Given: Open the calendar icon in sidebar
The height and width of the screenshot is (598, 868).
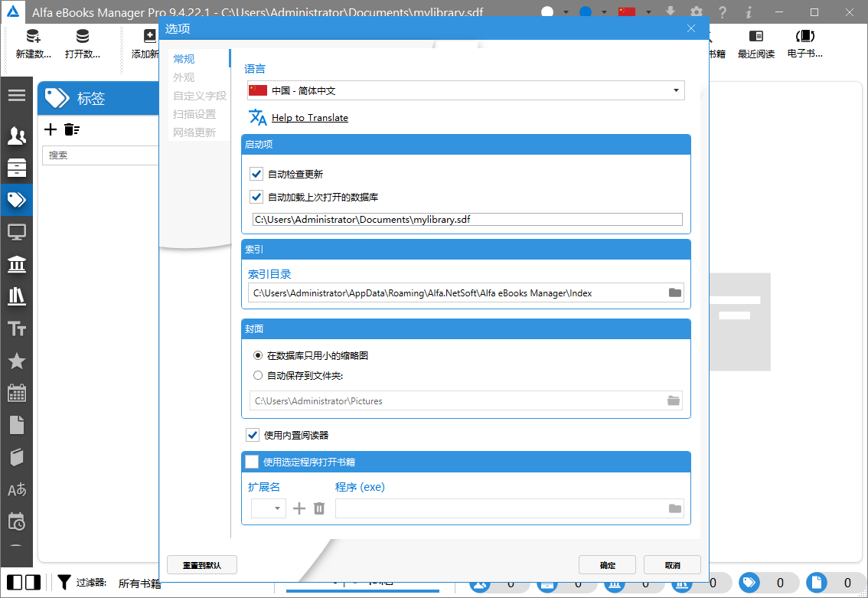Looking at the screenshot, I should [17, 393].
